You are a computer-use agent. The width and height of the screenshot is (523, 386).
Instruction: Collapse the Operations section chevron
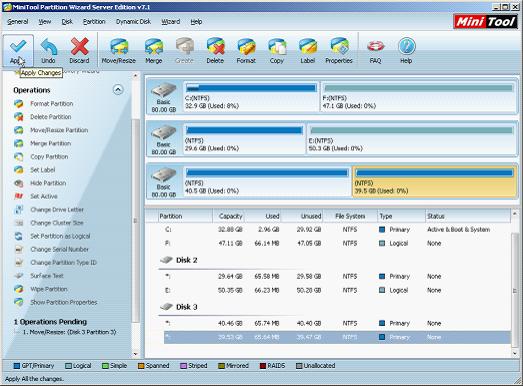coord(118,90)
